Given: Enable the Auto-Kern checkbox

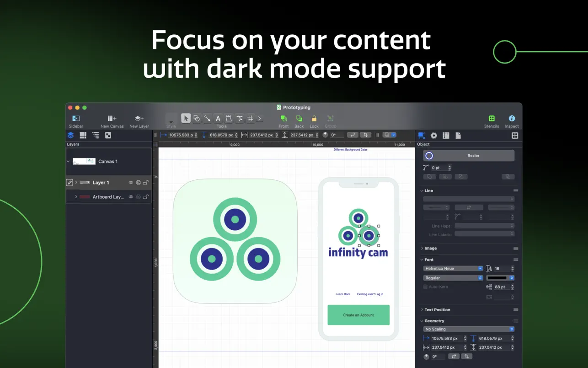Looking at the screenshot, I should point(425,287).
